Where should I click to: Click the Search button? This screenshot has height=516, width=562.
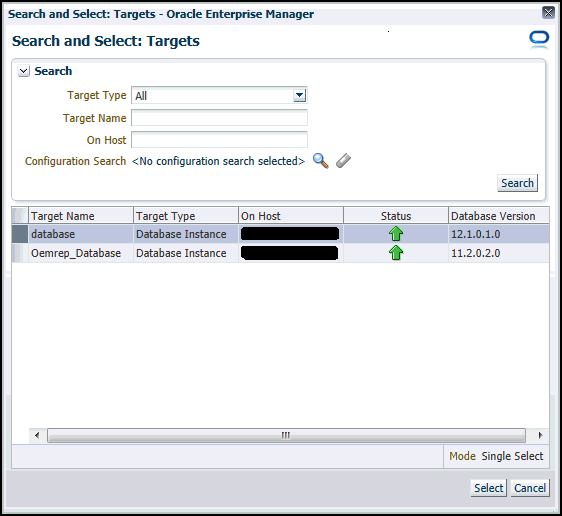click(x=517, y=183)
